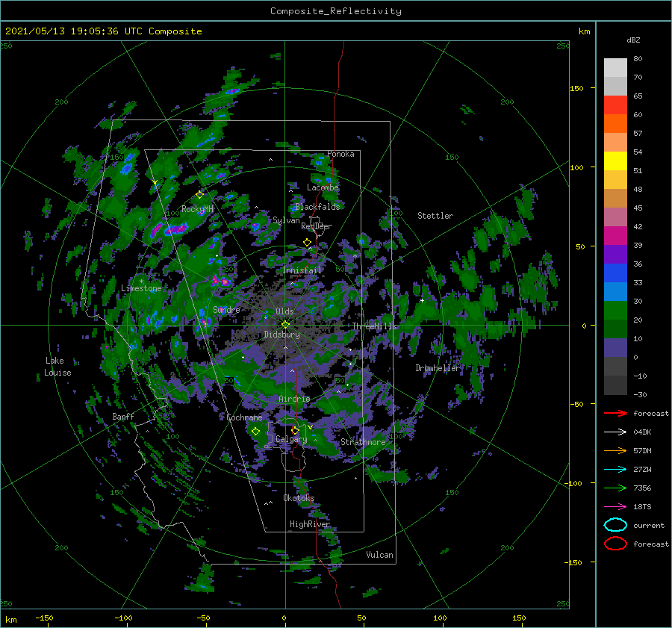Screen dimensions: 672x628
Task: Click the 27ZW legend text
Action: [x=642, y=470]
